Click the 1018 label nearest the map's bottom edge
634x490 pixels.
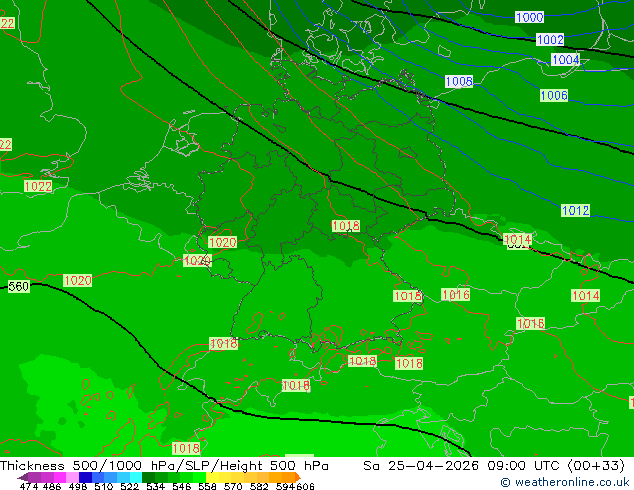coord(186,448)
